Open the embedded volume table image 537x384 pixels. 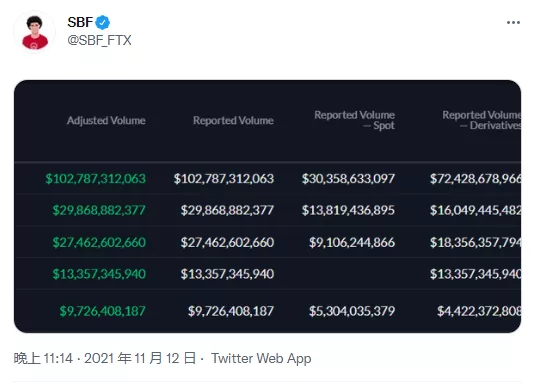(x=267, y=206)
